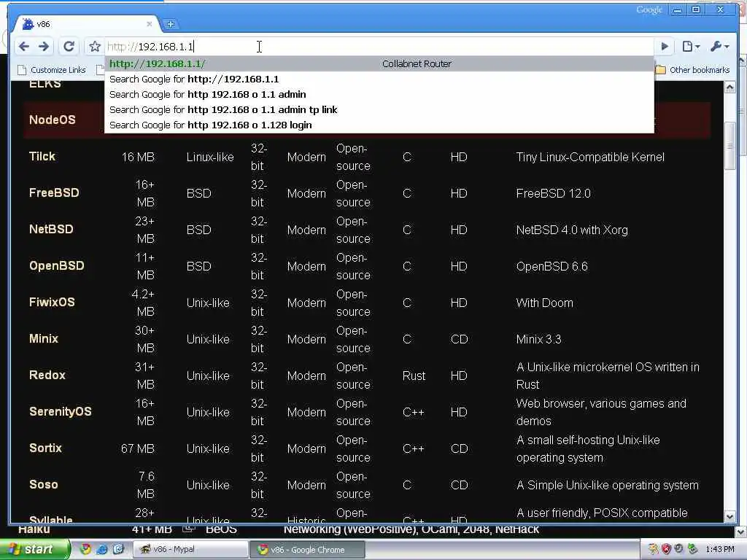Click the 'OpenBSD 6.6' description
This screenshot has height=560, width=747.
(551, 266)
